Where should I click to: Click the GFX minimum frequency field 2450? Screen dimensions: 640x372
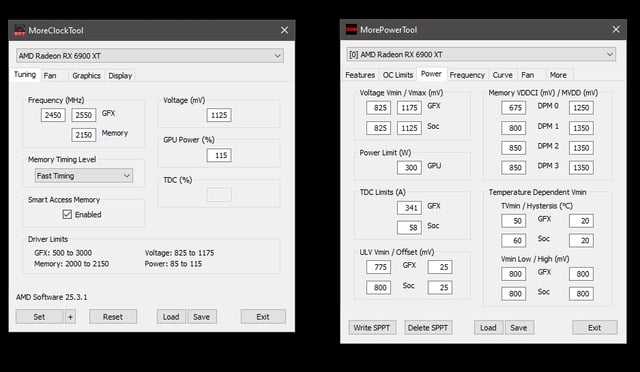(x=53, y=115)
